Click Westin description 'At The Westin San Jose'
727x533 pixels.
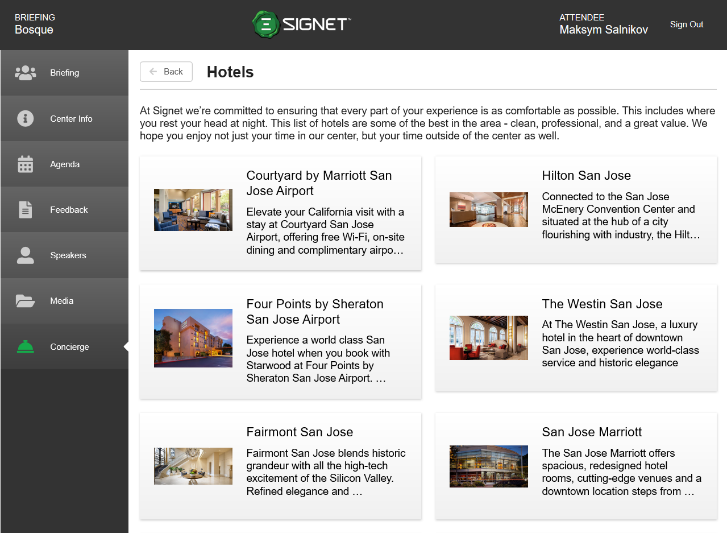click(x=620, y=343)
